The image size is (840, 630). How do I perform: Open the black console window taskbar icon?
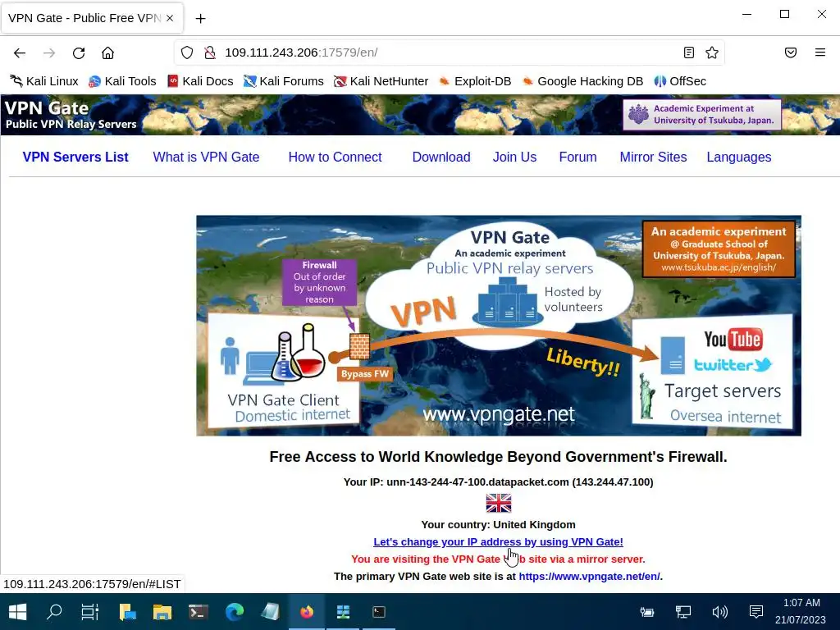[x=379, y=612]
